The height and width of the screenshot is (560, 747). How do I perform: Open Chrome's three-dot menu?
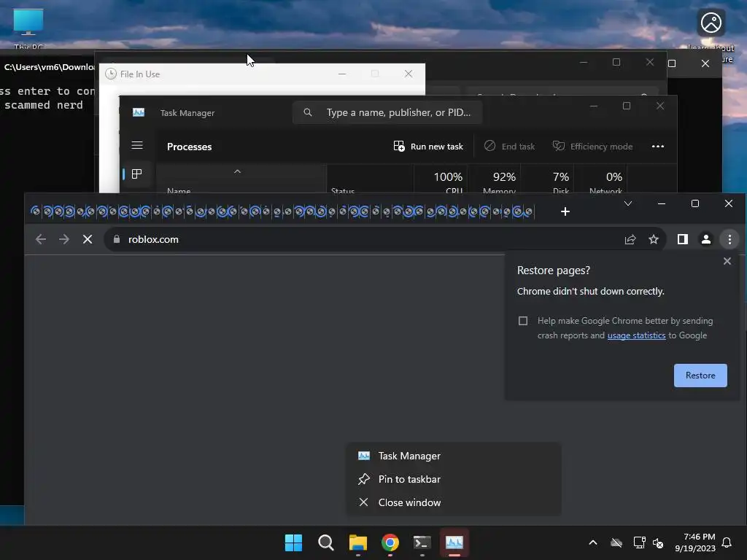[x=729, y=239]
